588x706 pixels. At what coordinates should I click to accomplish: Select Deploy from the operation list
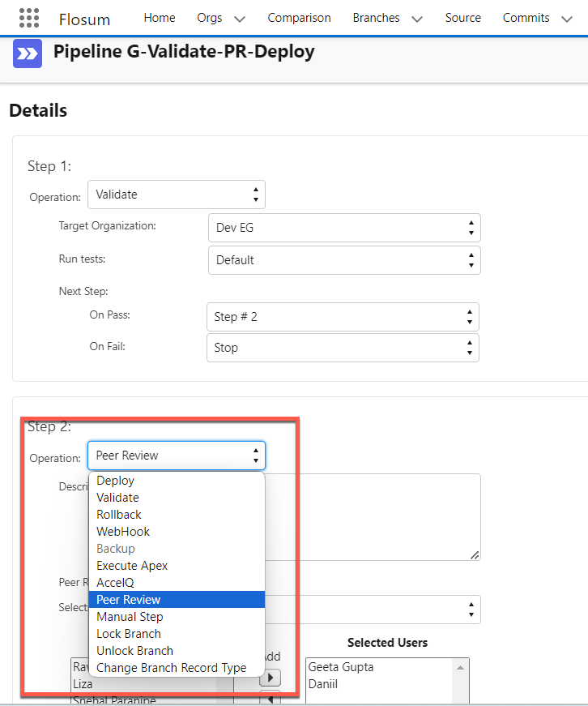pyautogui.click(x=116, y=481)
